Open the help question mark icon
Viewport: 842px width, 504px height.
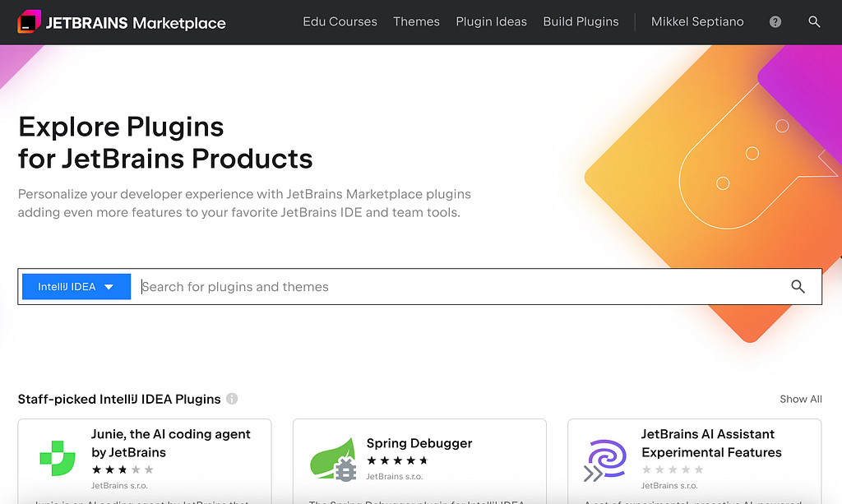(775, 21)
